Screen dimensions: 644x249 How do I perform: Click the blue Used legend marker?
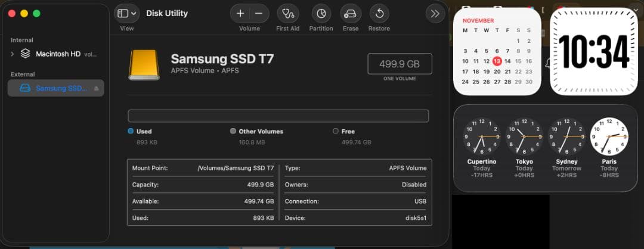click(x=131, y=131)
